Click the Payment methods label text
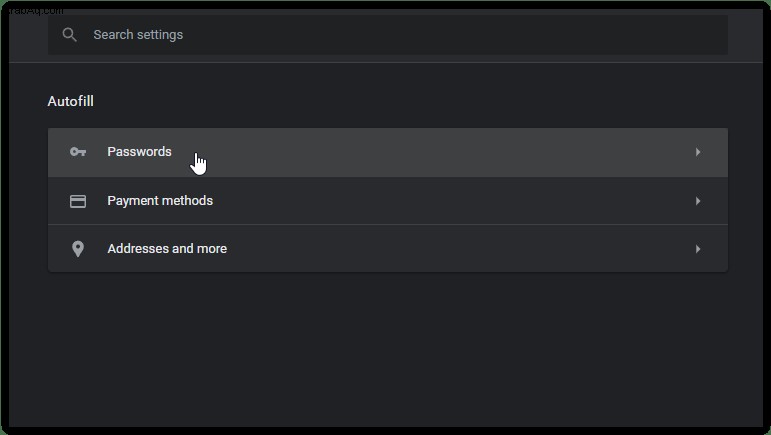The image size is (771, 435). click(x=160, y=201)
